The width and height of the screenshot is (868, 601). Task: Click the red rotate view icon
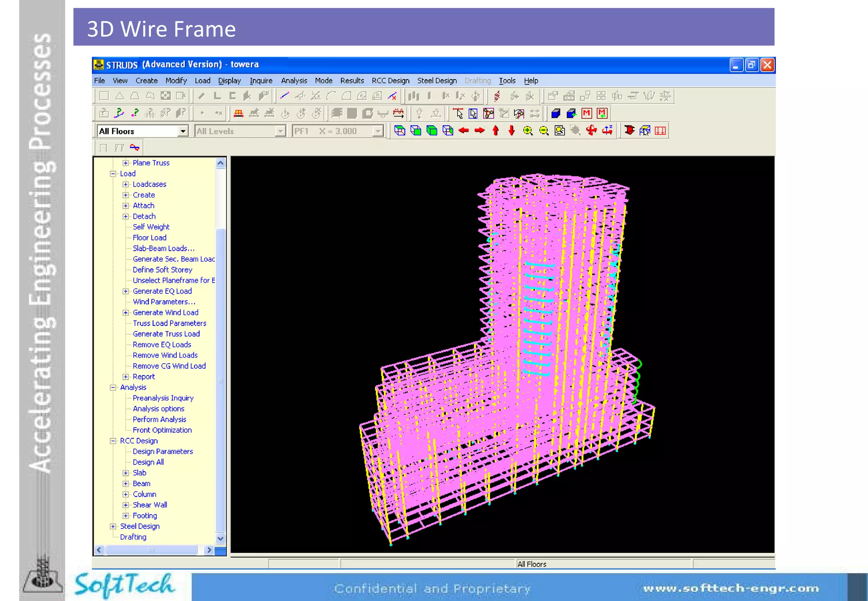click(591, 131)
